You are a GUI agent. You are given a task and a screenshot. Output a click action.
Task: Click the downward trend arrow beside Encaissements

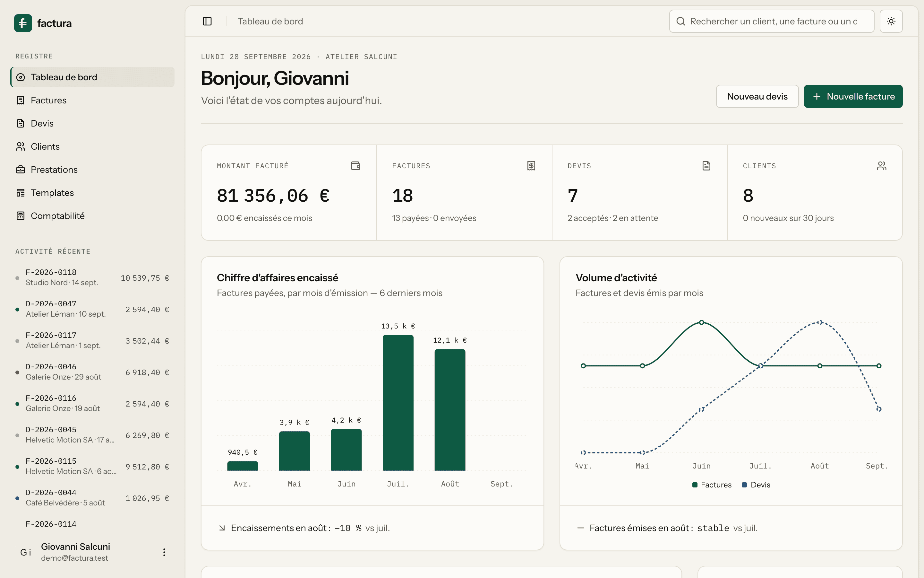[x=222, y=528]
